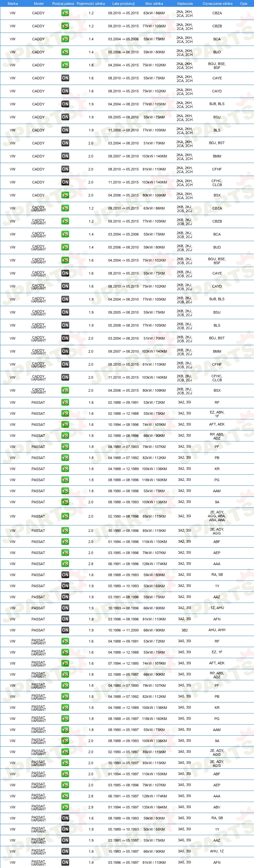This screenshot has height=868, width=254.
Task: Click diesel ON icon for Passat 3B2 row
Action: pos(65,630)
